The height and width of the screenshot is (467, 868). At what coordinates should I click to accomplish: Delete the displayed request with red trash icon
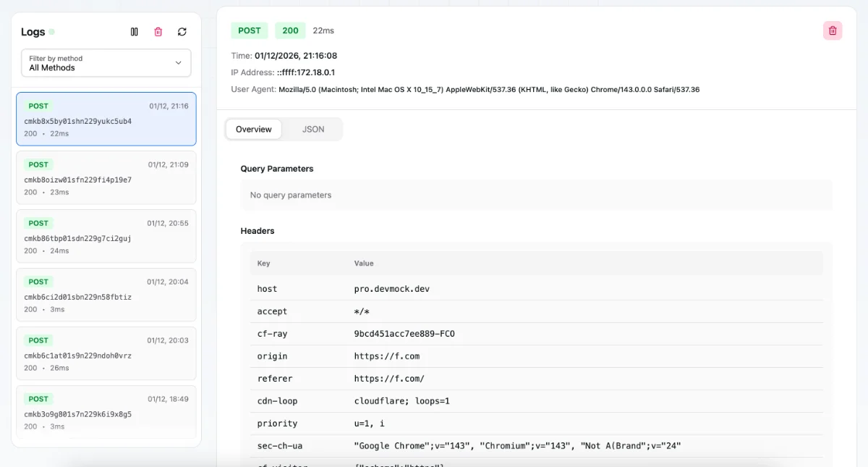(x=832, y=30)
